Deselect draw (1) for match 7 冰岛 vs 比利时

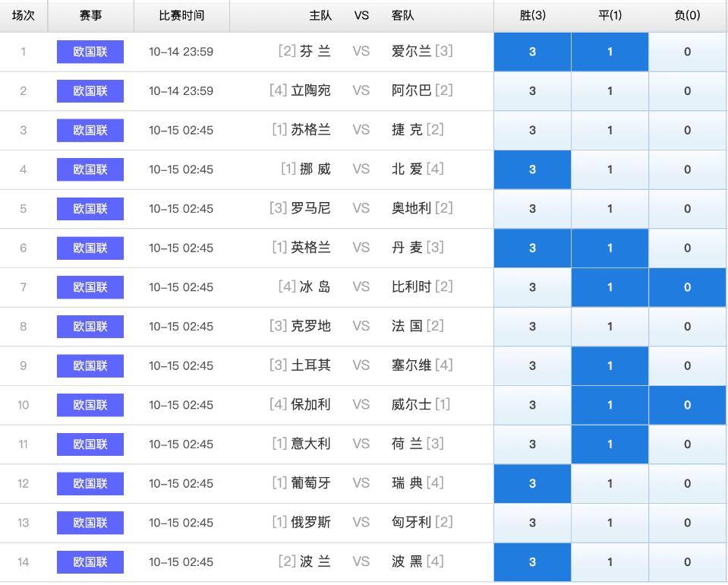point(610,287)
